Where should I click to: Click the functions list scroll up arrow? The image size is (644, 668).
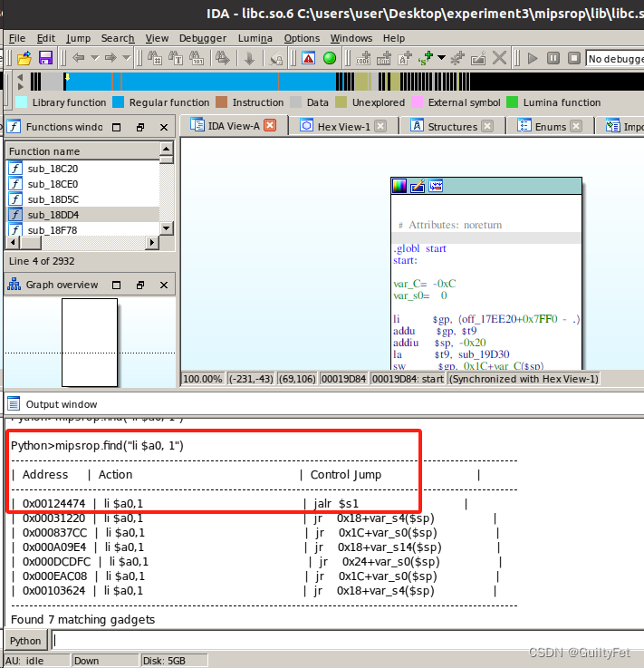(x=167, y=149)
